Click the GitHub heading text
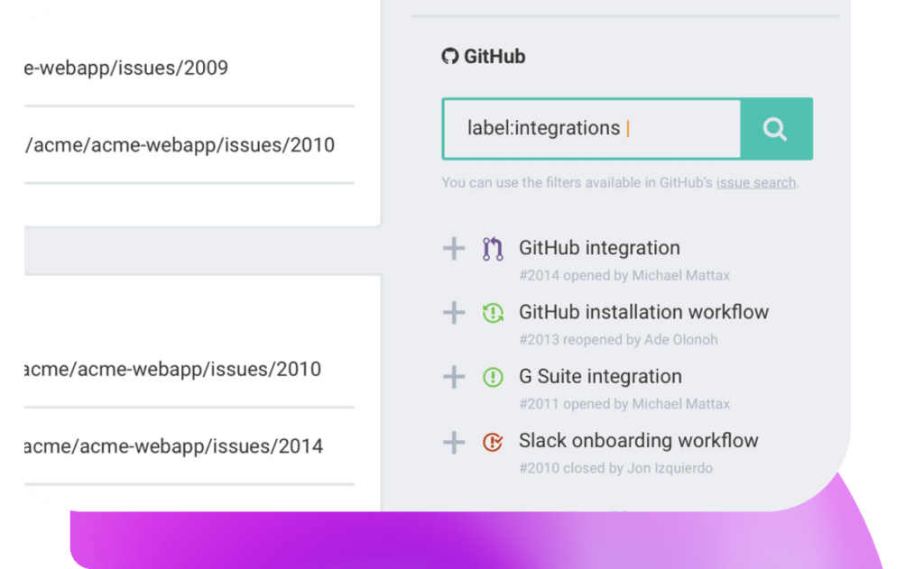924x569 pixels. (494, 57)
